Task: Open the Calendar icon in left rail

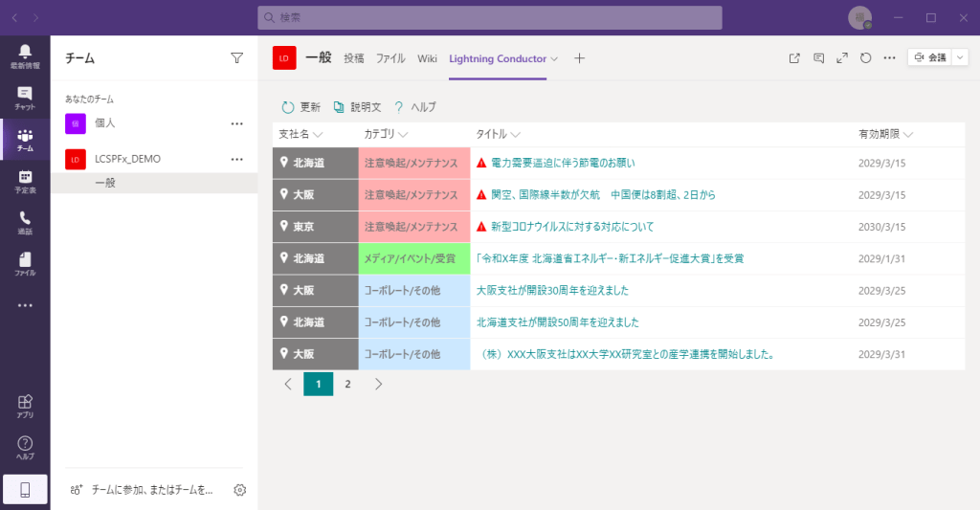Action: click(x=25, y=181)
